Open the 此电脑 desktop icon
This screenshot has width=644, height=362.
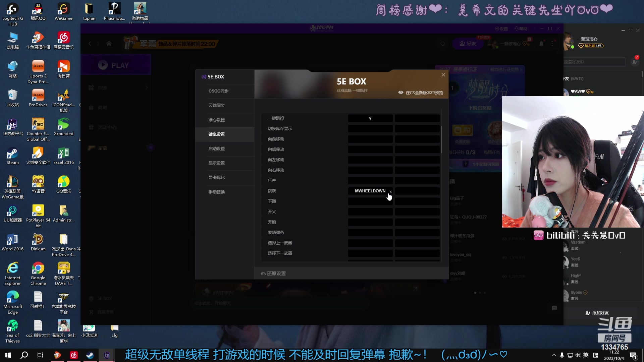(x=13, y=40)
